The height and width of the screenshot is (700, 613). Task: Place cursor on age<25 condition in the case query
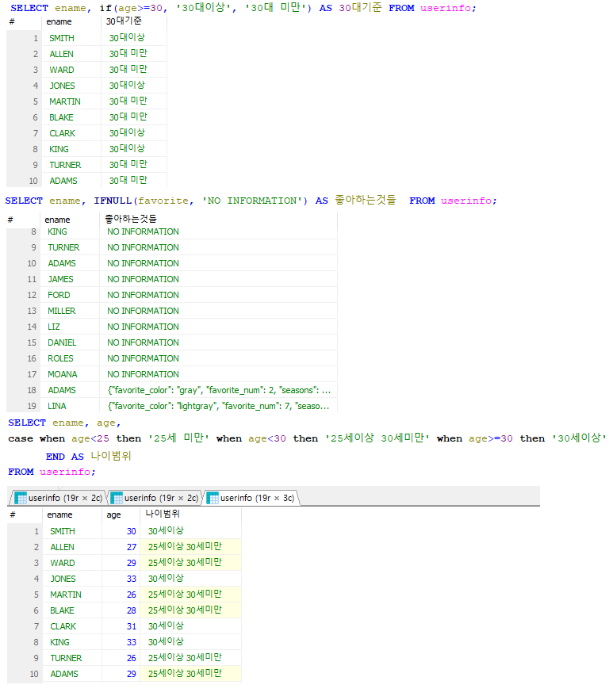(x=90, y=439)
